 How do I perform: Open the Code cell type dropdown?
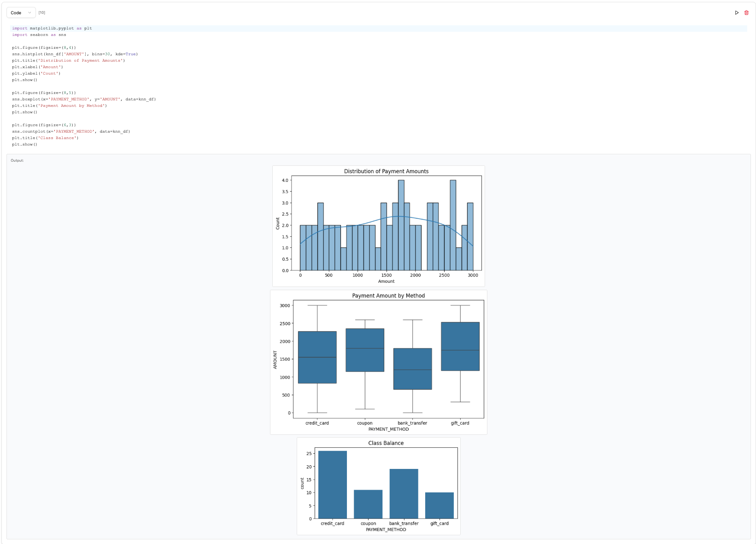pos(21,13)
